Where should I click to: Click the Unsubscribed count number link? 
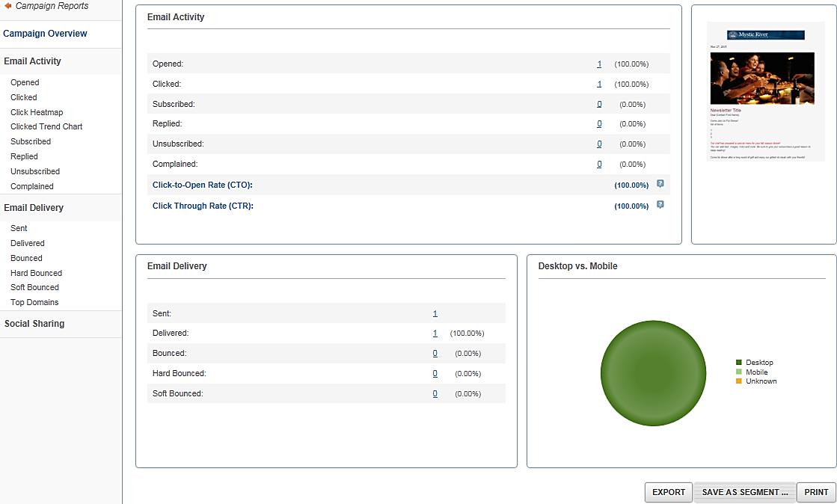(x=599, y=144)
